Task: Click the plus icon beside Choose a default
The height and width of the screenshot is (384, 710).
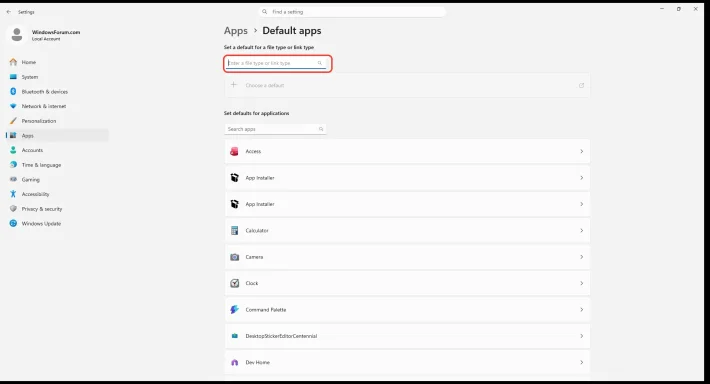Action: pos(234,85)
